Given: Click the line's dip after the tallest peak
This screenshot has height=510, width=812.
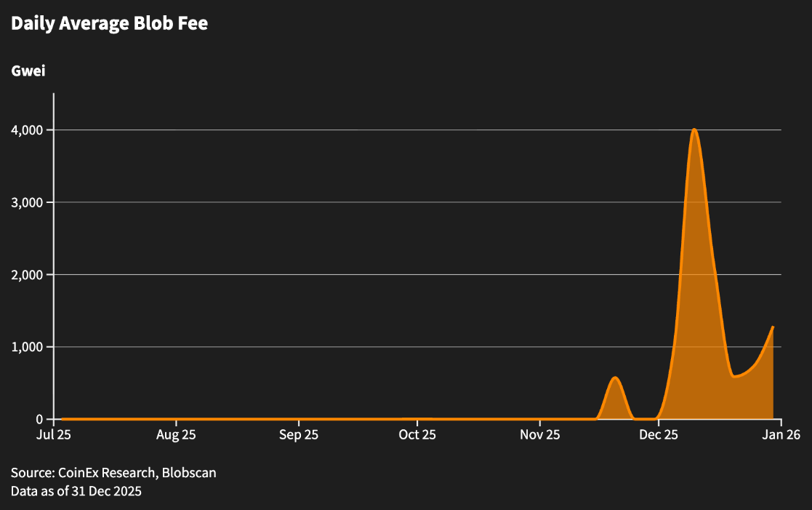Looking at the screenshot, I should [x=735, y=376].
